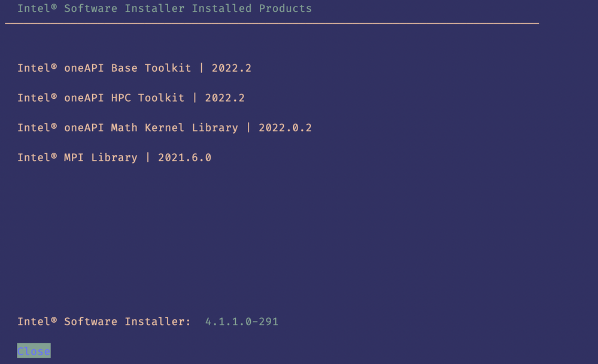Click the Intel Software Installer label at bottom
Screen dimensions: 598x364
coord(104,321)
